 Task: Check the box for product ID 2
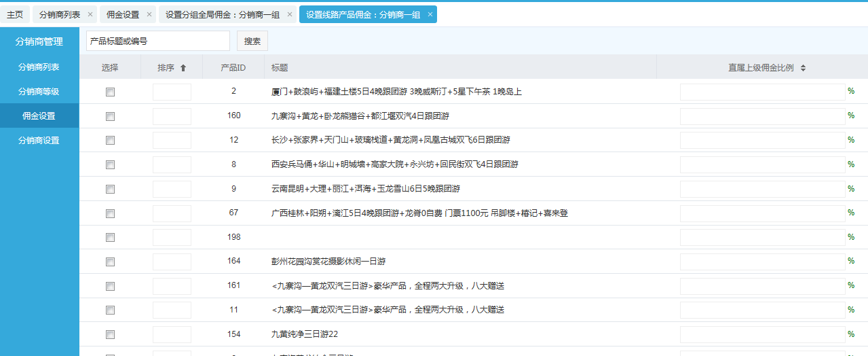pos(110,92)
